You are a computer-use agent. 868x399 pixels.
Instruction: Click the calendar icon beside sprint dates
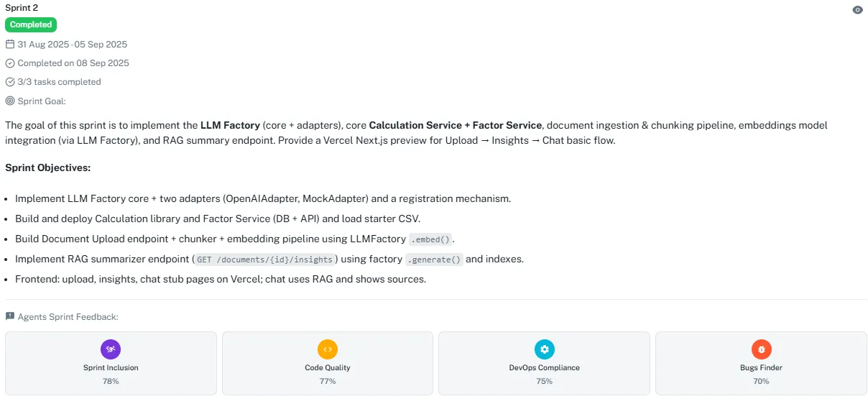10,45
